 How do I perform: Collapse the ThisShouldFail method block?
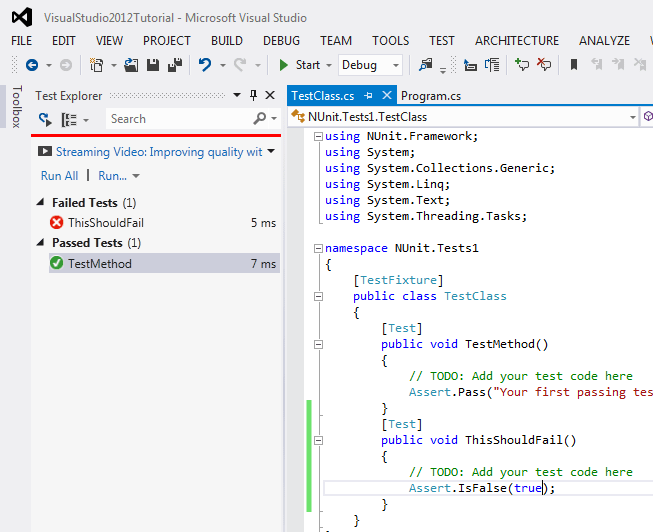(318, 440)
